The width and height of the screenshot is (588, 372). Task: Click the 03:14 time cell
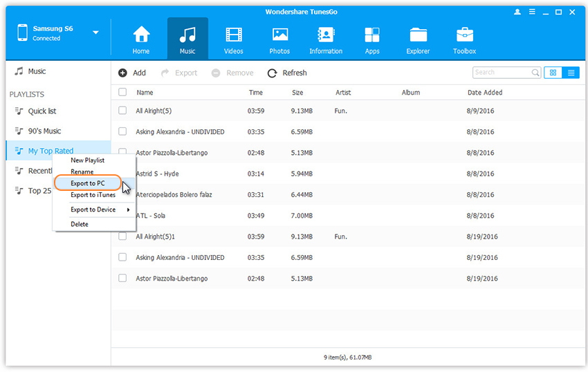pyautogui.click(x=256, y=174)
